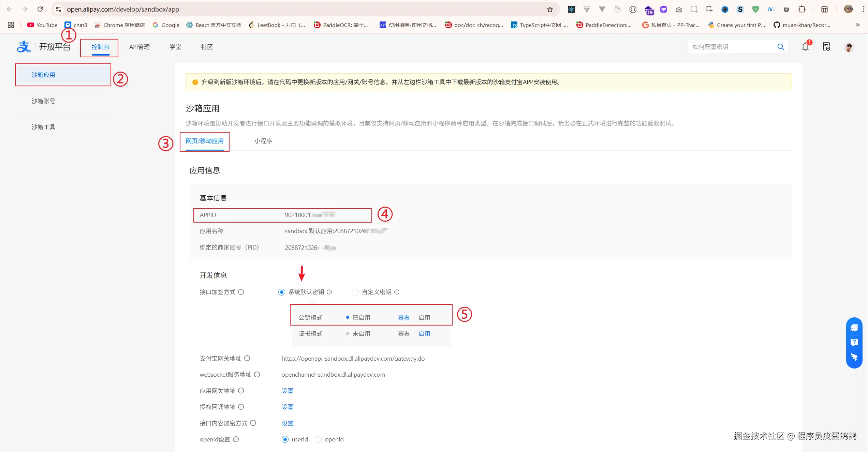Bookmark this page with star icon

point(550,9)
